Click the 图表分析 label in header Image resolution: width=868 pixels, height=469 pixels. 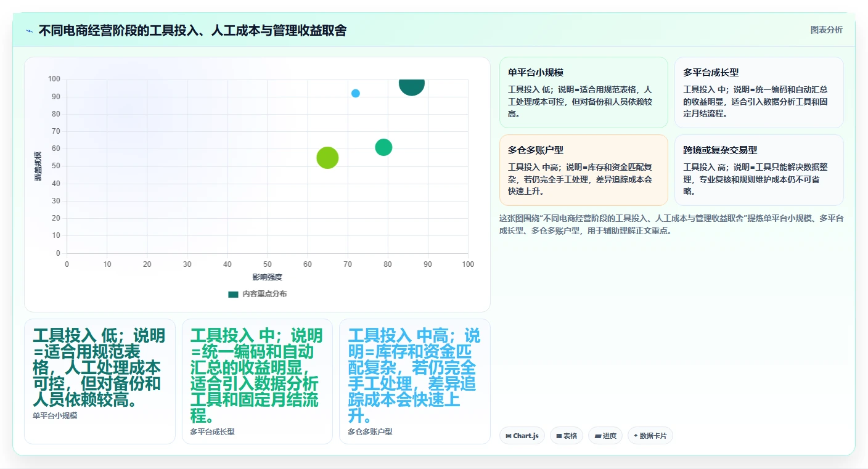point(826,30)
